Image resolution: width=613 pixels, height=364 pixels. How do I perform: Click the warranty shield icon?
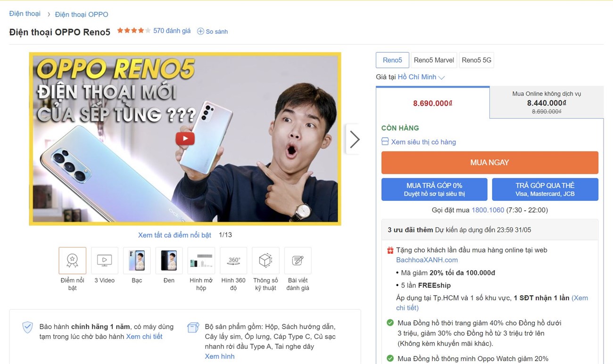[x=28, y=327]
